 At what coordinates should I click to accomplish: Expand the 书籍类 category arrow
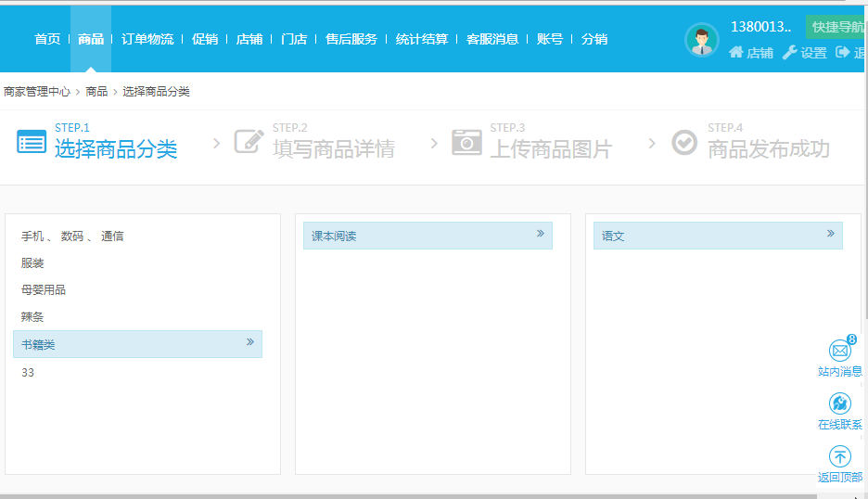click(x=249, y=342)
